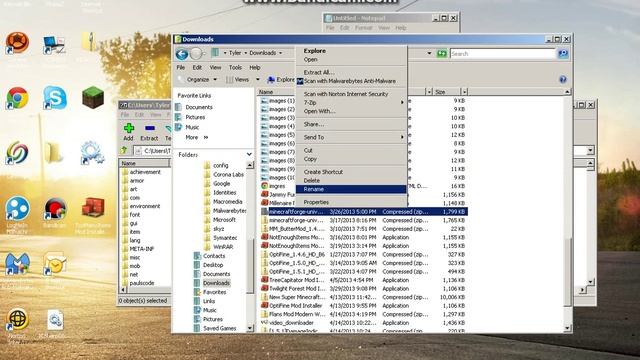Select the Macromedia folder in tree
The height and width of the screenshot is (360, 640).
click(227, 202)
